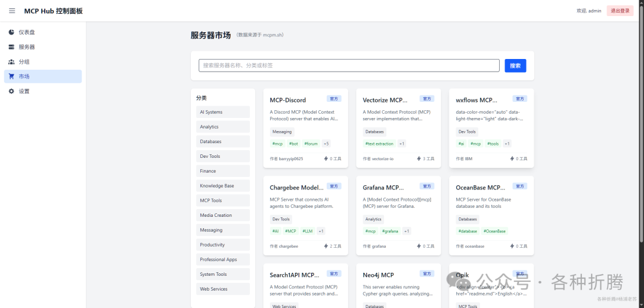Click lightning tools icon on Vectorize card

point(419,158)
